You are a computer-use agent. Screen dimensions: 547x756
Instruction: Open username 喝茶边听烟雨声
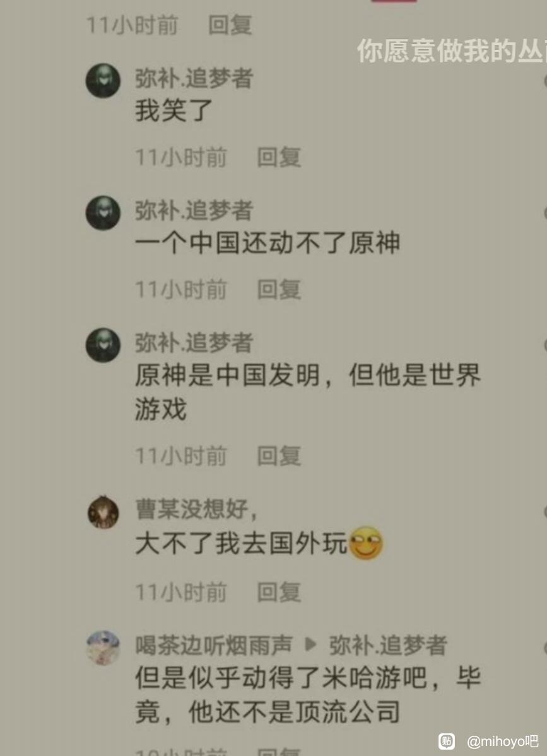click(214, 645)
